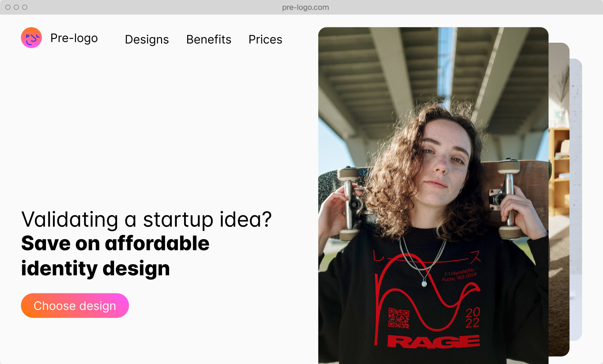Click the Validating a startup idea headline
The height and width of the screenshot is (364, 603).
click(146, 219)
